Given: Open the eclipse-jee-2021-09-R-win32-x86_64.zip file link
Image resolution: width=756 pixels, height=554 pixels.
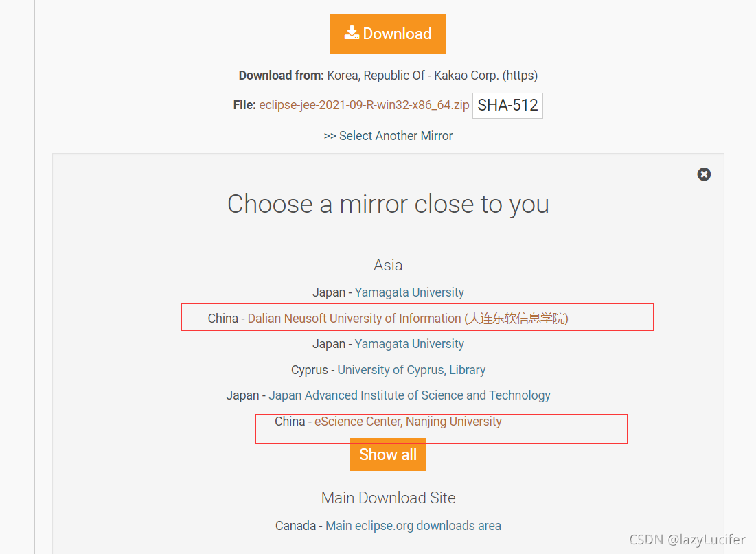Looking at the screenshot, I should click(x=364, y=105).
